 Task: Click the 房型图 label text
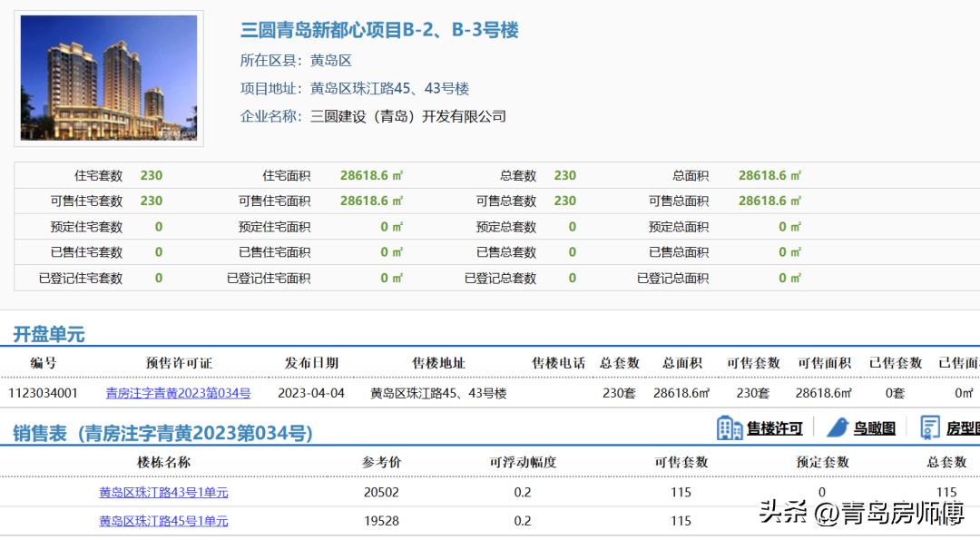[x=964, y=427]
